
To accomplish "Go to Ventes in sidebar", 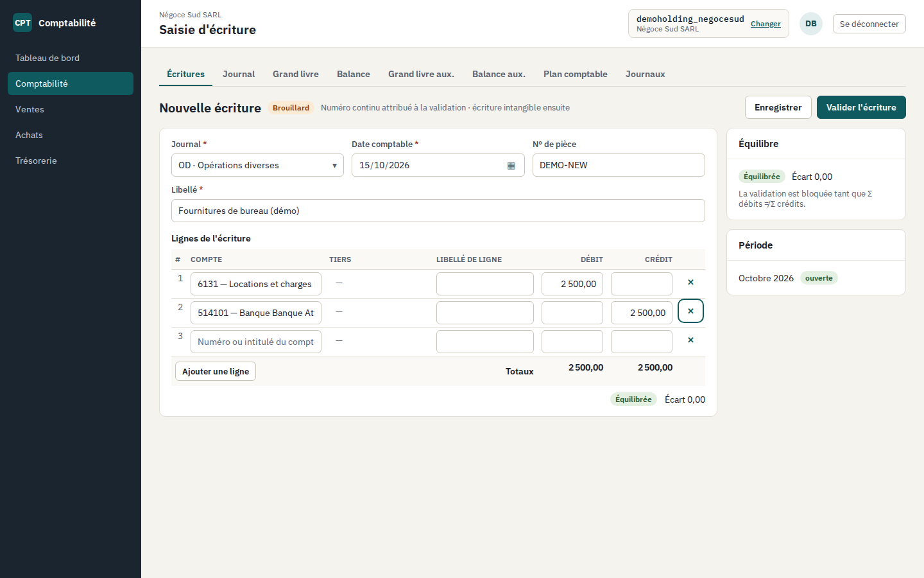I will (71, 109).
